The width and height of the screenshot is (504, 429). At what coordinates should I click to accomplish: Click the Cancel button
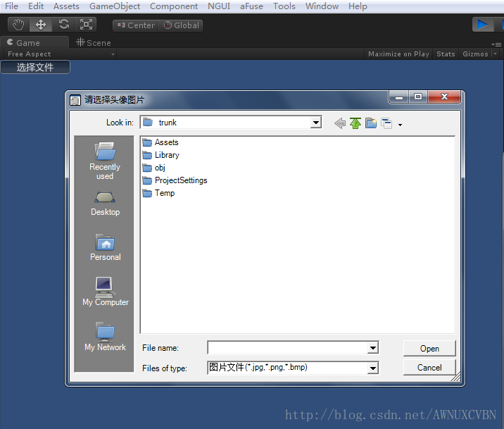429,367
